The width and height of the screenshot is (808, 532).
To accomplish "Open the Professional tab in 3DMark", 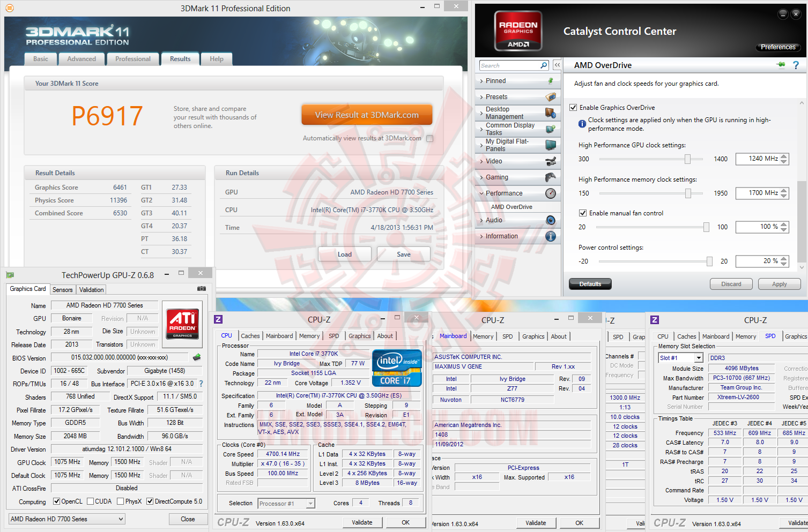I will pos(133,59).
